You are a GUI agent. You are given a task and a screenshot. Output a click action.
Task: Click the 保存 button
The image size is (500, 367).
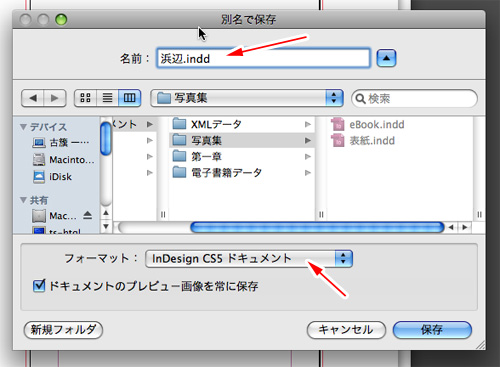tap(432, 330)
